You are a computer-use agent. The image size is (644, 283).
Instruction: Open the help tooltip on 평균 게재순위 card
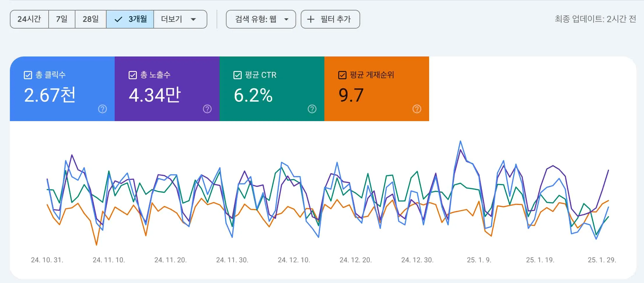coord(417,109)
